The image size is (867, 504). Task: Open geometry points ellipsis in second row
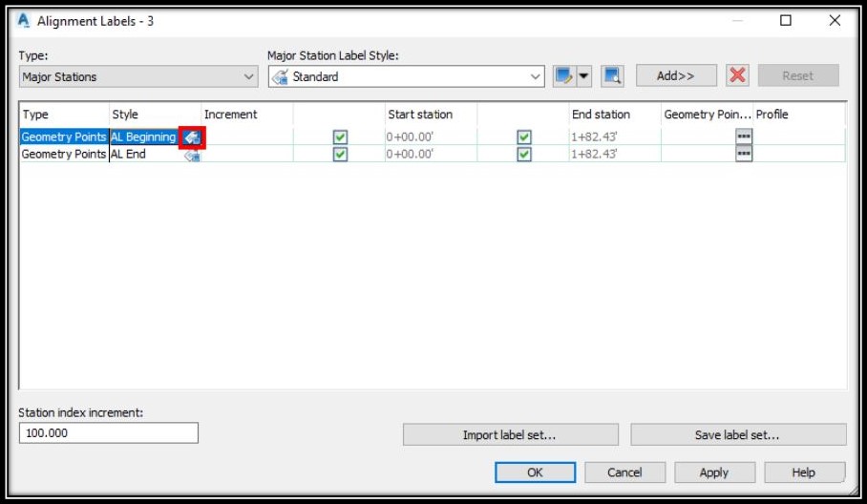[x=744, y=153]
